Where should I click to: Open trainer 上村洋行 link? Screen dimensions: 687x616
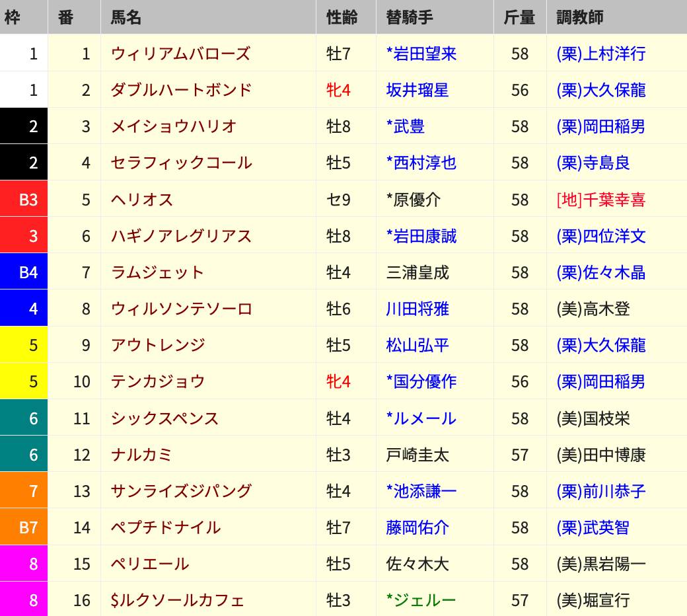(600, 54)
